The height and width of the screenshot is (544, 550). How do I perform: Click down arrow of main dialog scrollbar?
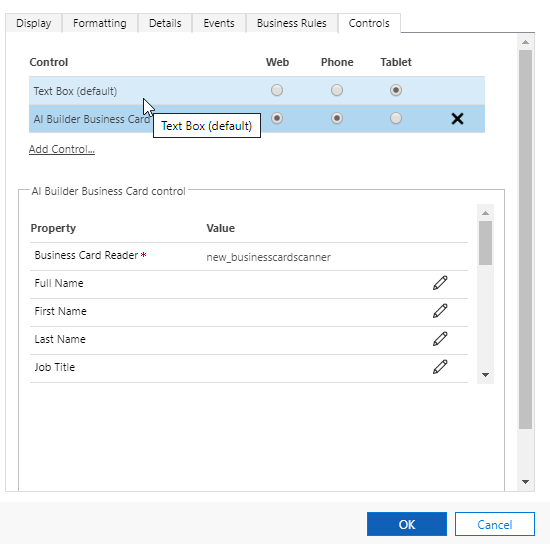coord(525,482)
